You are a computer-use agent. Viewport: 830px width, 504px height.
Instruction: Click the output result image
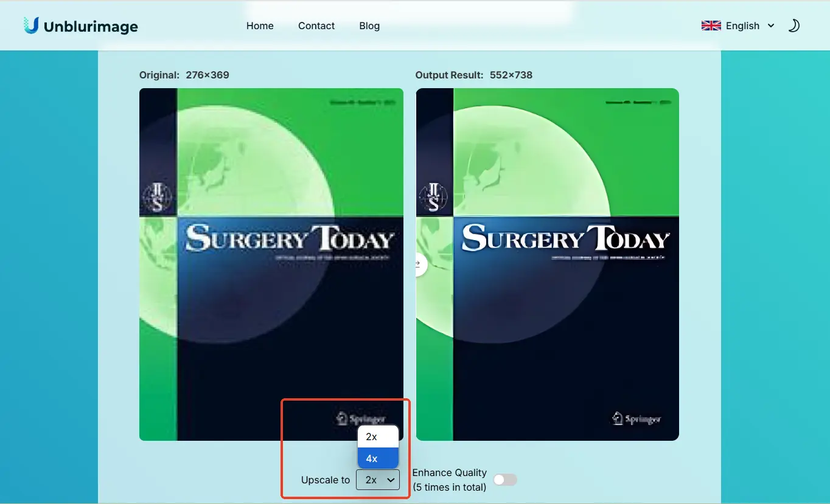pyautogui.click(x=548, y=264)
